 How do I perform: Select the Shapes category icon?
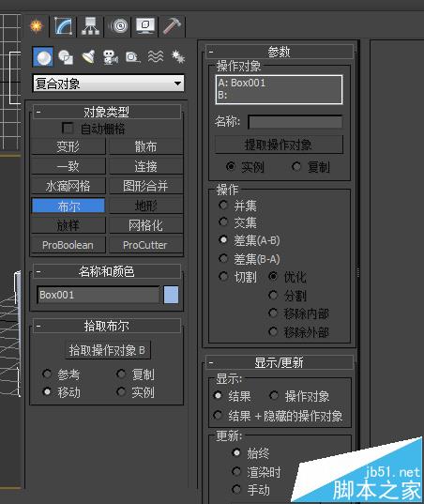66,57
